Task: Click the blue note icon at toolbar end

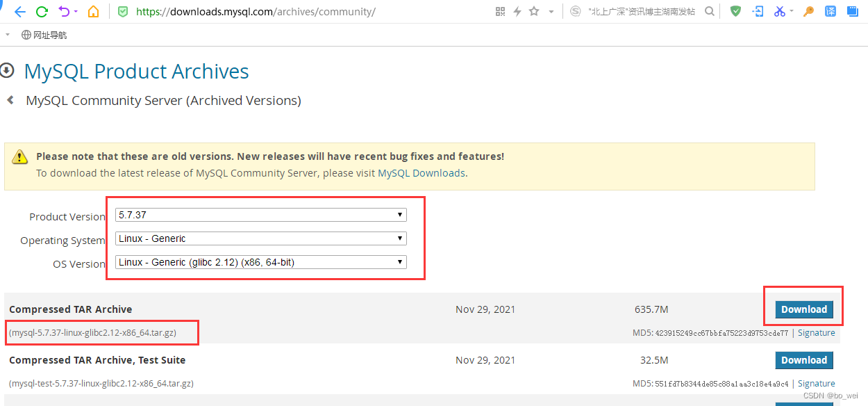Action: pos(852,12)
